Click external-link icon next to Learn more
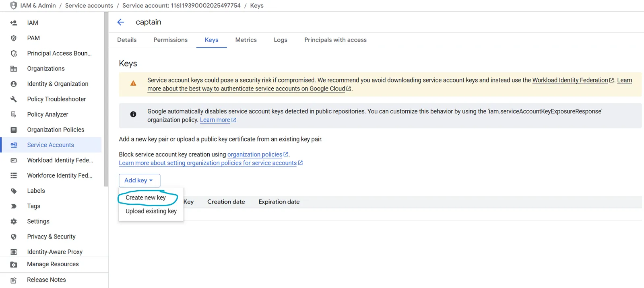Image resolution: width=644 pixels, height=288 pixels. pyautogui.click(x=234, y=120)
